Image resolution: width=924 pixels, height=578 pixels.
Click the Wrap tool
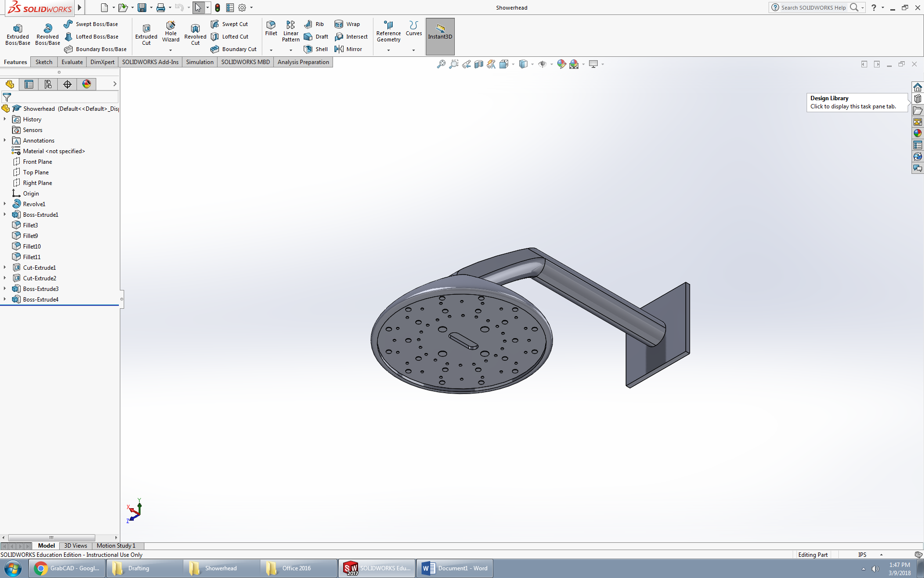pos(347,24)
